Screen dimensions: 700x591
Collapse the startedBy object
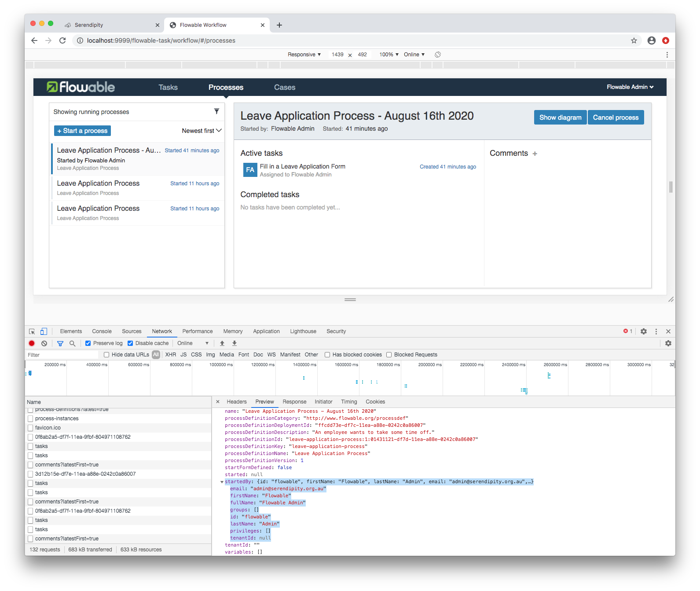click(222, 482)
